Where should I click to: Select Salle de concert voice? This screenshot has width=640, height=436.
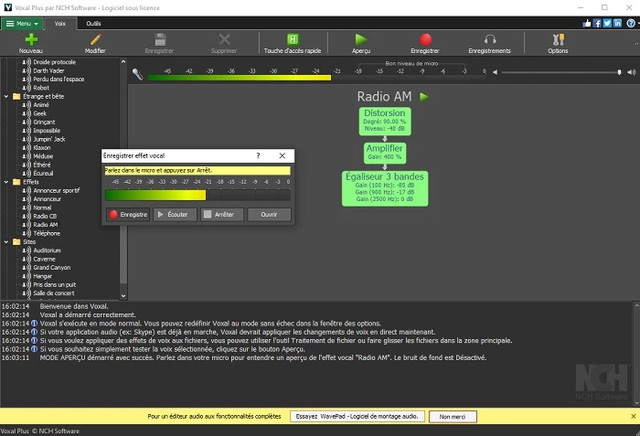tap(53, 294)
